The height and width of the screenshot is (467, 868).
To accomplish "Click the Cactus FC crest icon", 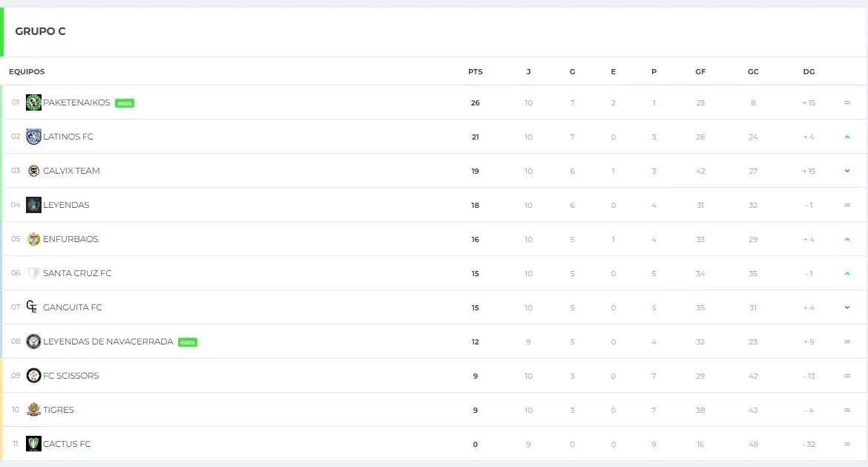I will [x=34, y=444].
